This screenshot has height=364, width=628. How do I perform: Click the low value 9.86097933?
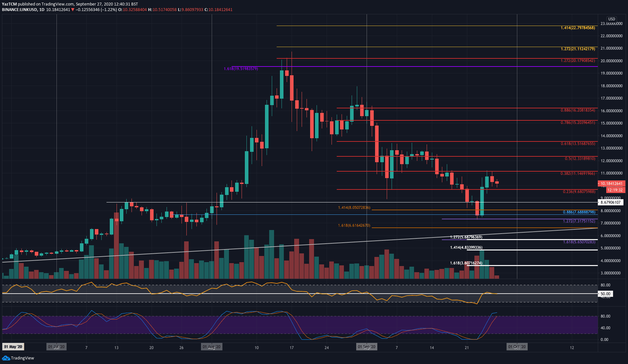pyautogui.click(x=192, y=10)
